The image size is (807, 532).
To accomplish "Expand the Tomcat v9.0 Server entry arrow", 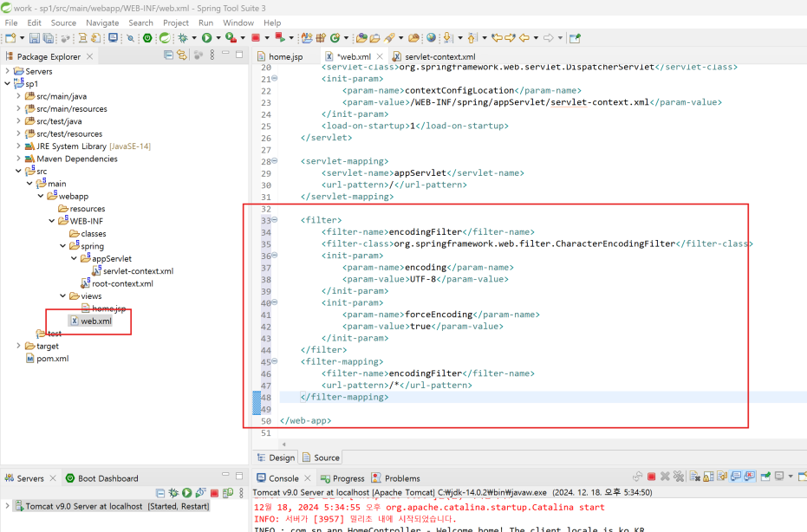I will pyautogui.click(x=7, y=506).
